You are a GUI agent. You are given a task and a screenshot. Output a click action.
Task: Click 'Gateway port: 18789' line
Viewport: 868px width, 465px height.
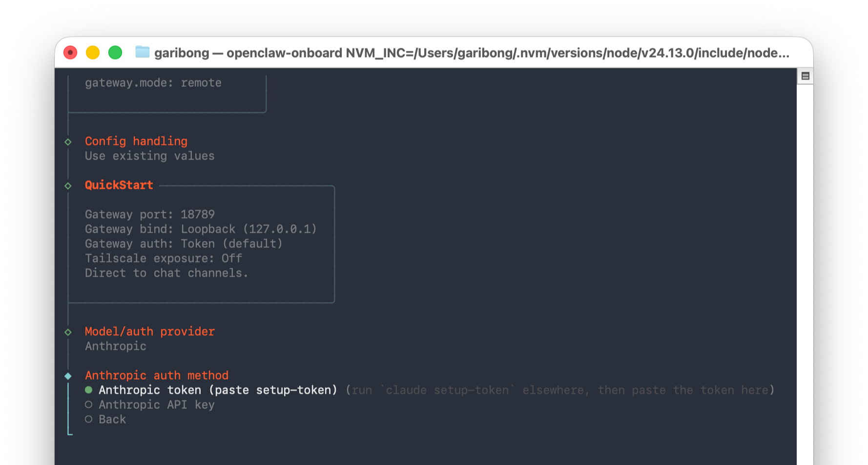pyautogui.click(x=150, y=214)
